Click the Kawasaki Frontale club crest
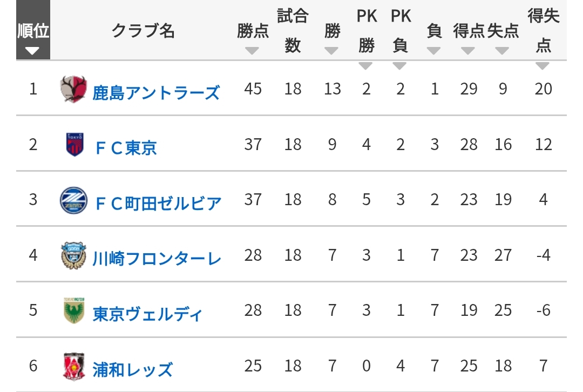The width and height of the screenshot is (583, 392). tap(73, 255)
